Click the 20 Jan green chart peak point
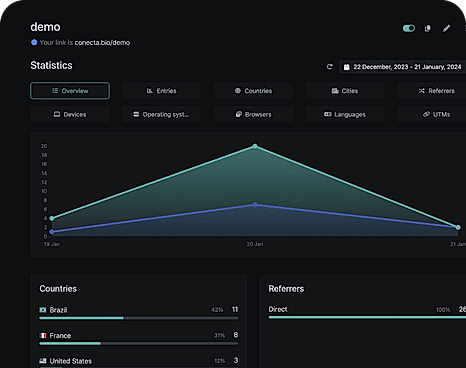 coord(255,146)
